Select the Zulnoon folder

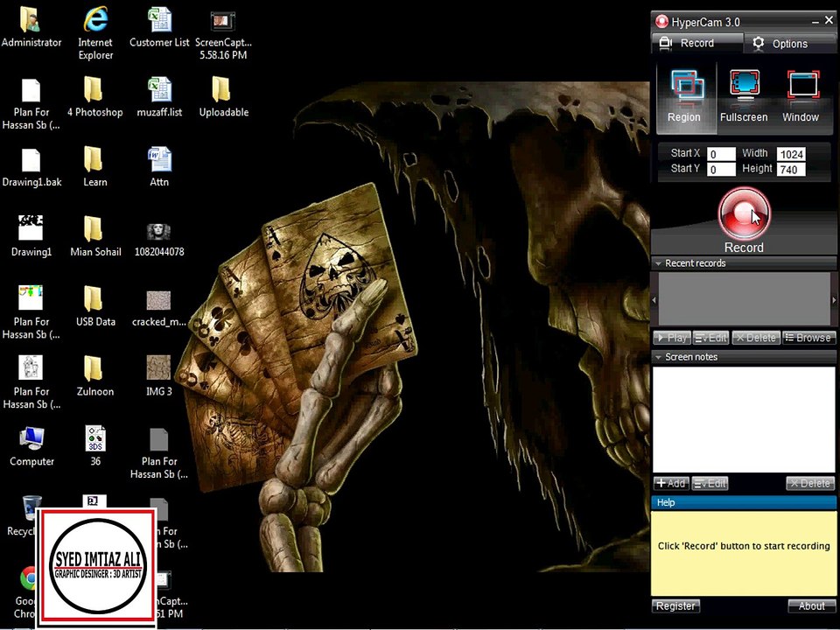pyautogui.click(x=94, y=376)
